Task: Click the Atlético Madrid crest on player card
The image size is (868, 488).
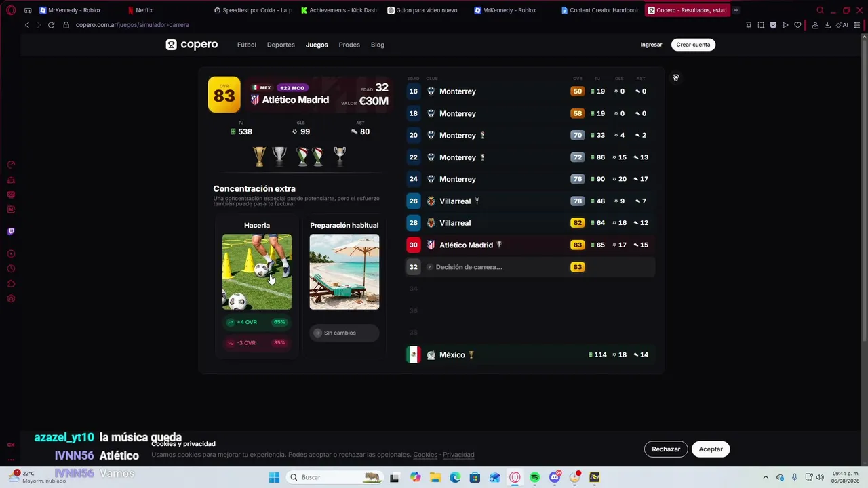Action: click(255, 100)
